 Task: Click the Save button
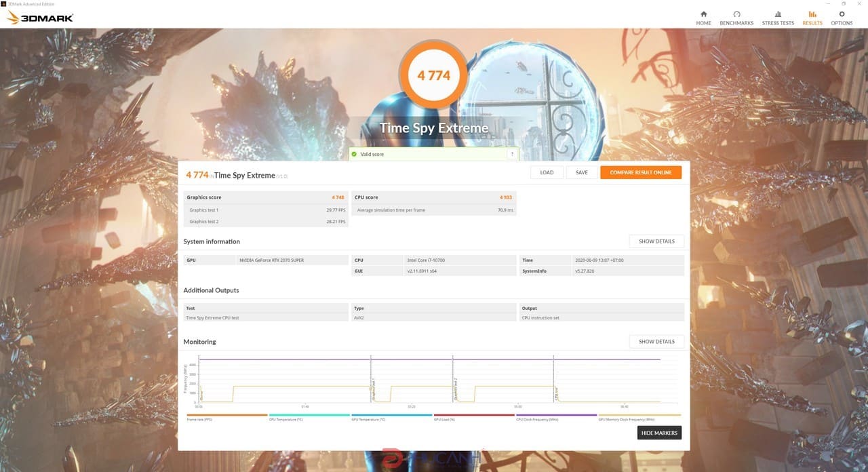(582, 172)
